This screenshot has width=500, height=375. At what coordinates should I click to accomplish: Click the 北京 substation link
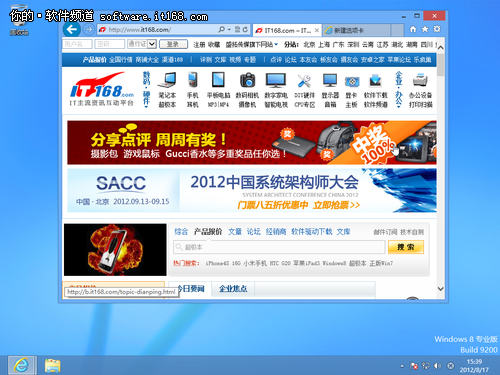[309, 44]
